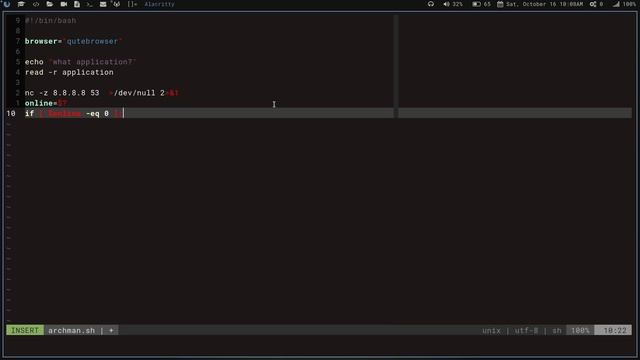Switch to the code brackets workspace
This screenshot has width=640, height=360.
[36, 4]
